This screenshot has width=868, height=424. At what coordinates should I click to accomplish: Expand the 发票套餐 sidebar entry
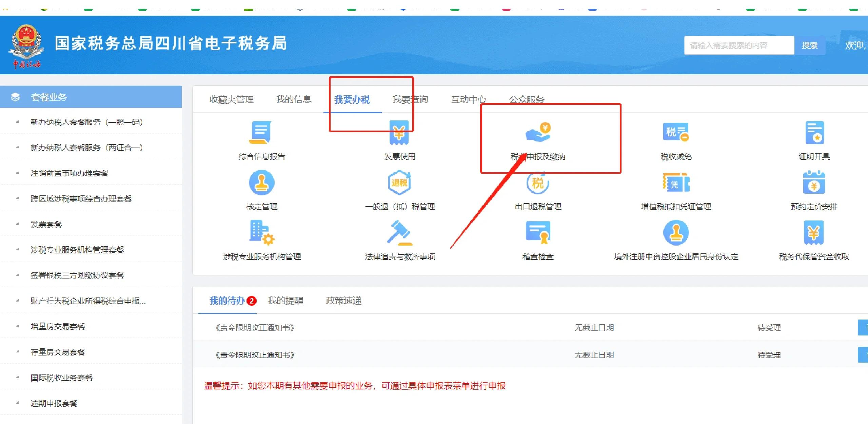45,224
